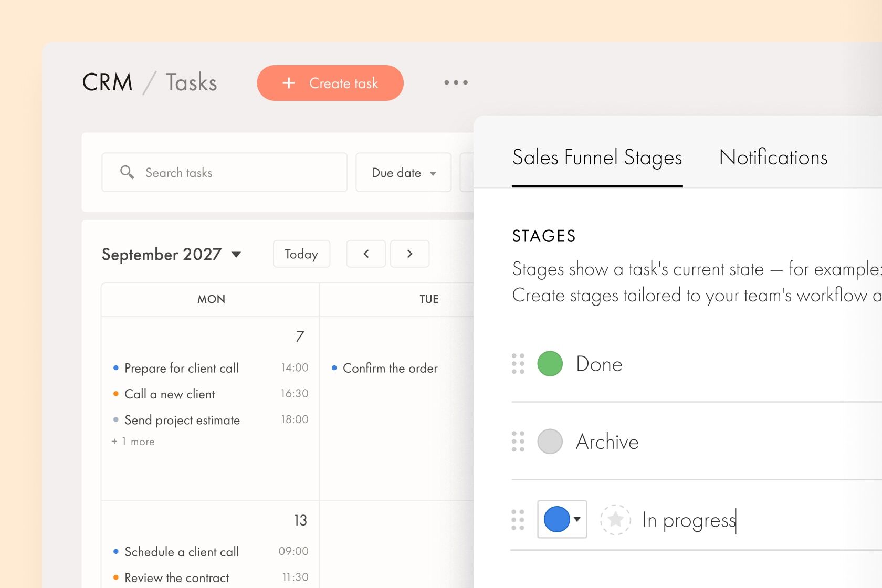Open the 'Send project estimate' task

pyautogui.click(x=182, y=420)
